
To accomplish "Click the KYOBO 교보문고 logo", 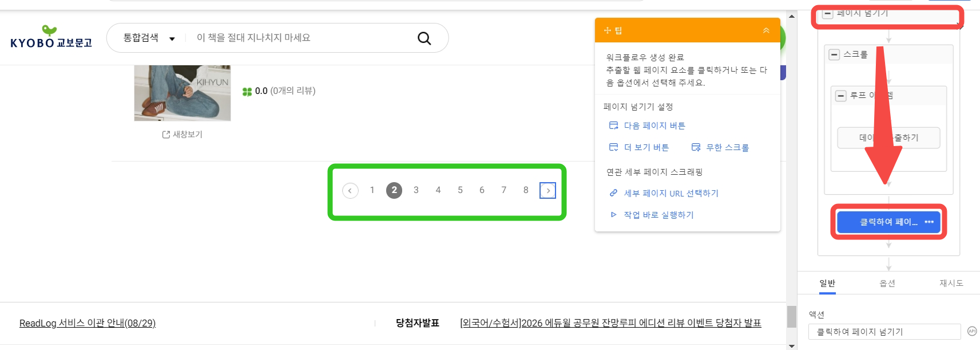I will [51, 38].
